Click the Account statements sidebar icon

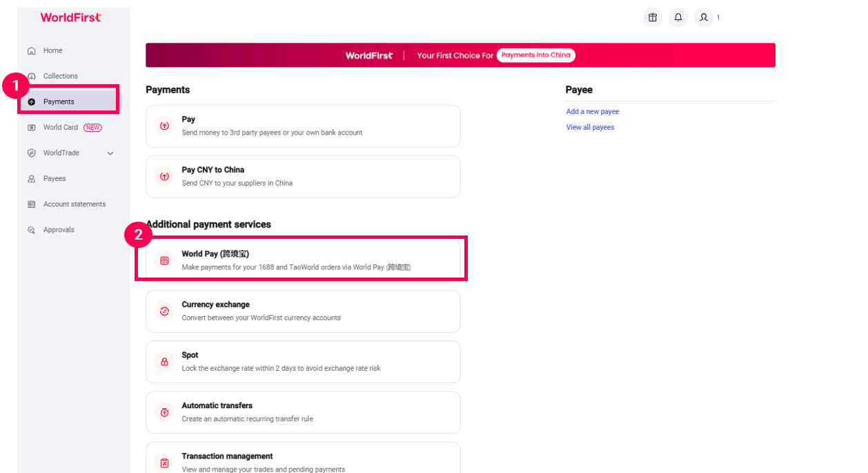pyautogui.click(x=31, y=204)
